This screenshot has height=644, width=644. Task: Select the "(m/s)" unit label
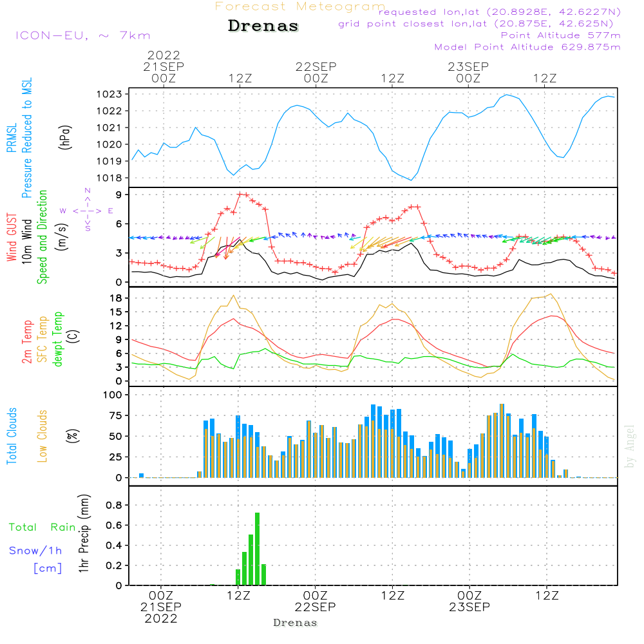tap(62, 237)
